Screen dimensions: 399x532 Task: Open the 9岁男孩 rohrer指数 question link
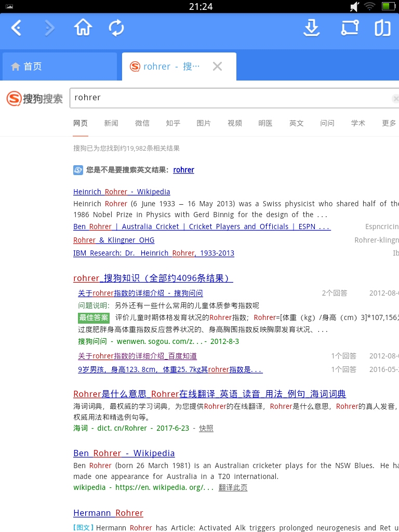pyautogui.click(x=170, y=369)
